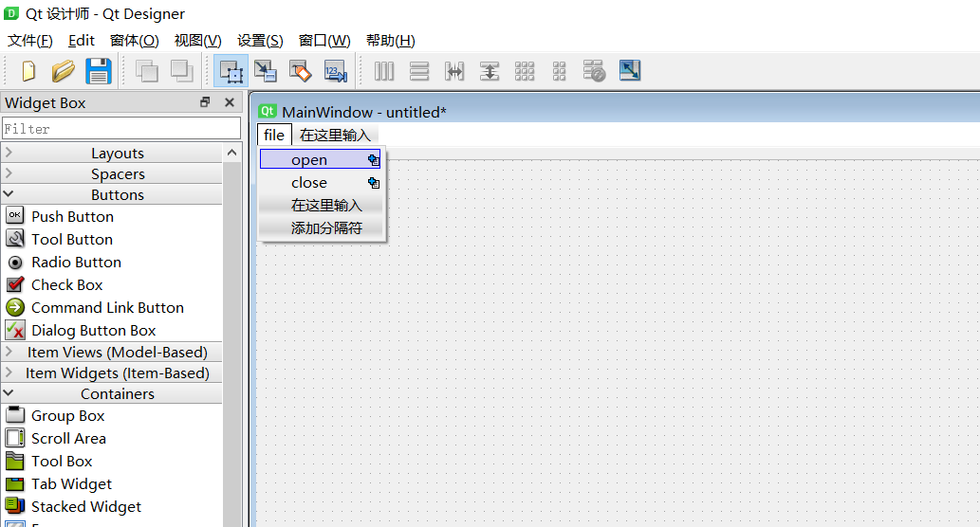Viewport: 980px width, 527px height.
Task: Click the Send to Back toolbar icon
Action: click(147, 71)
